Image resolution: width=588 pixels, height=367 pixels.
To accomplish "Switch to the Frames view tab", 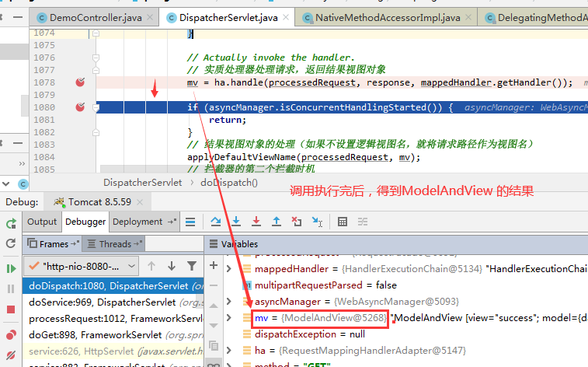I will click(x=53, y=244).
